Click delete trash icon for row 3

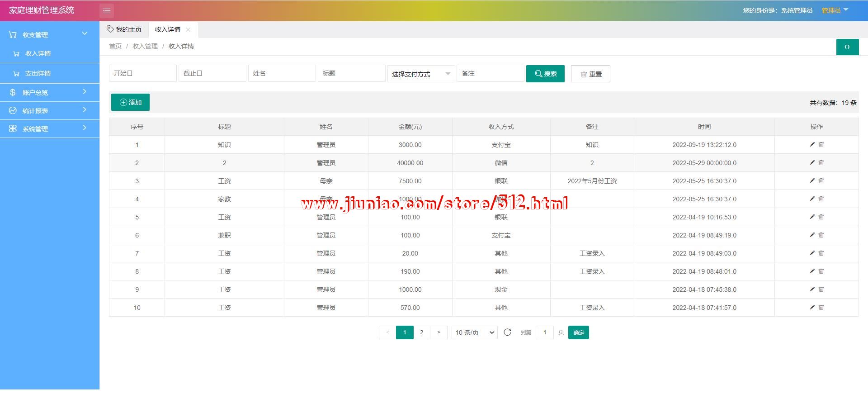click(821, 180)
